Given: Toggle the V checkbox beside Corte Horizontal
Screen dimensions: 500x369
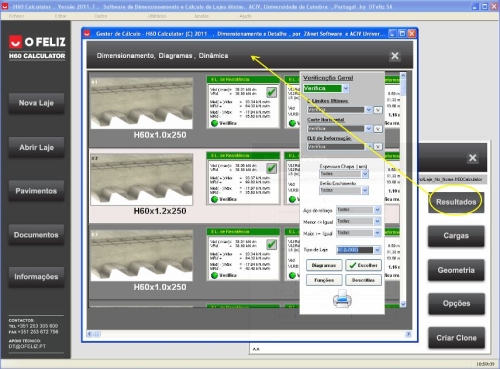Looking at the screenshot, I should click(378, 128).
